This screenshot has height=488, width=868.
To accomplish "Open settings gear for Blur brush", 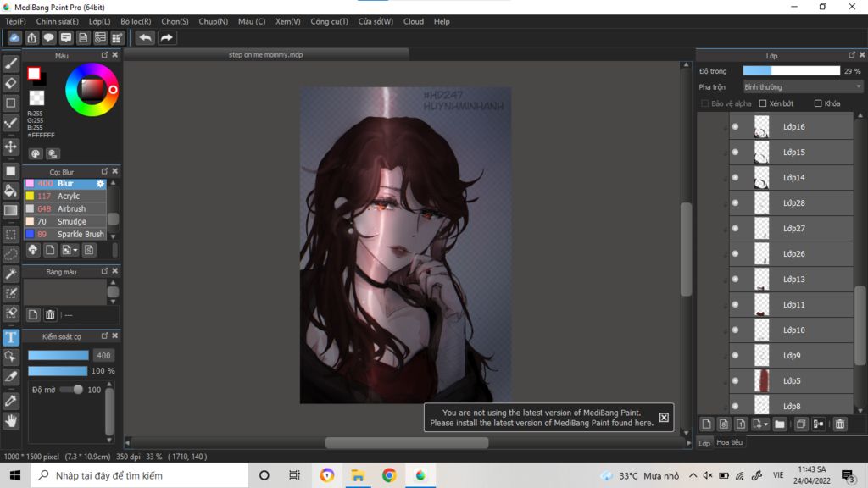I will (x=100, y=183).
